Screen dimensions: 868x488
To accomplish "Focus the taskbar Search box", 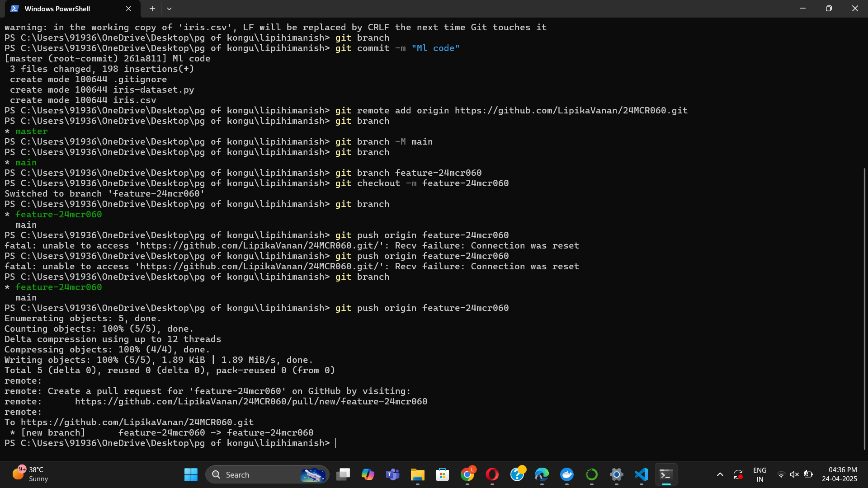I will click(268, 474).
